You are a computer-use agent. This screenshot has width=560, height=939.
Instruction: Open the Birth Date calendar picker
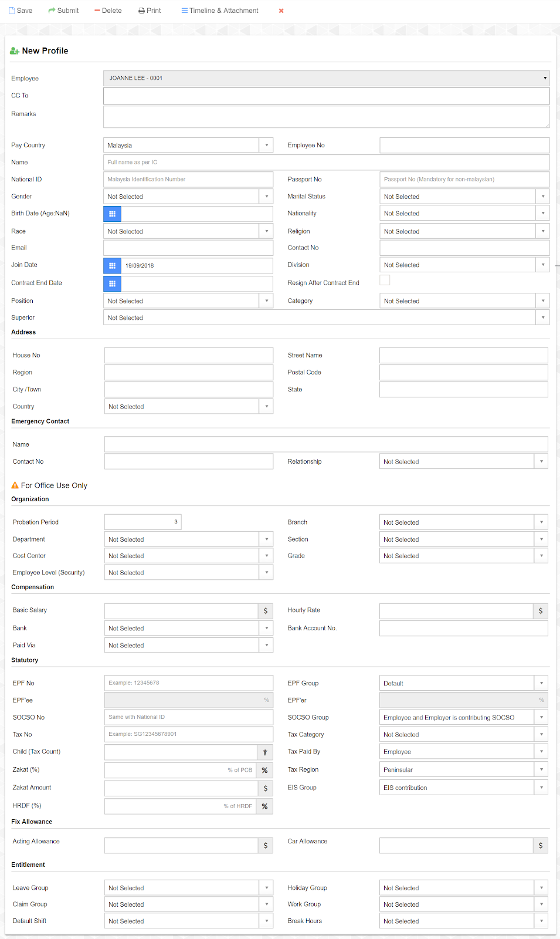click(112, 214)
